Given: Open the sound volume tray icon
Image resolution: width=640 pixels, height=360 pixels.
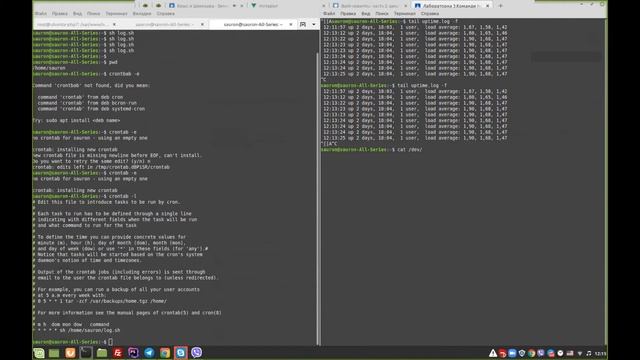Looking at the screenshot, I should pyautogui.click(x=589, y=353).
